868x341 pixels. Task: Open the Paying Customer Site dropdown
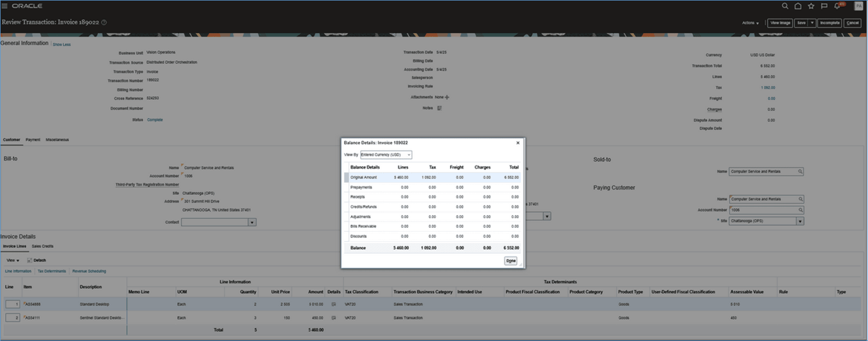800,221
